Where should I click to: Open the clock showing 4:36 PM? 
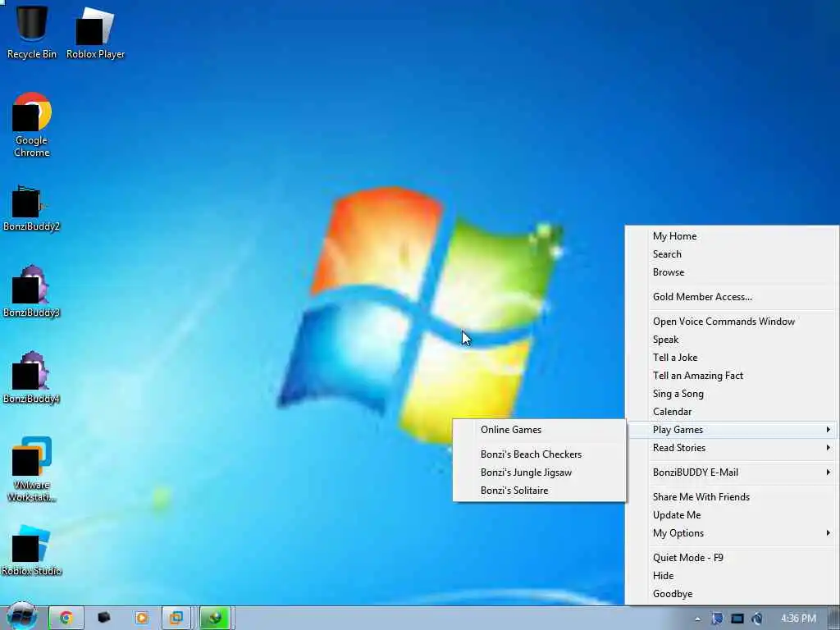(798, 619)
